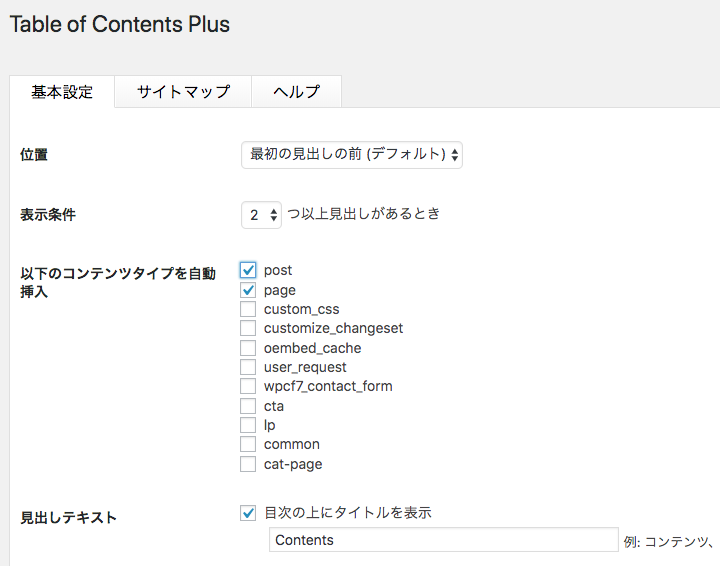Switch to the 基本設定 tab
The height and width of the screenshot is (566, 720).
coord(62,92)
